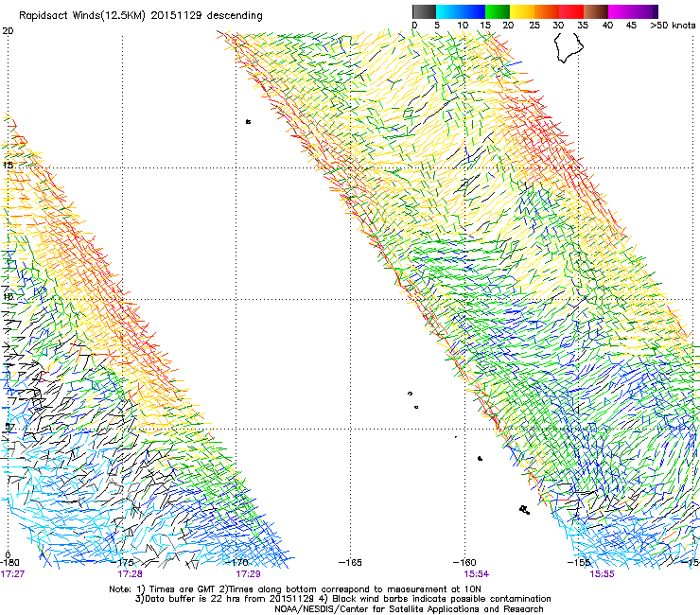The height and width of the screenshot is (615, 700).
Task: Click the legend tick label 25
Action: coord(534,26)
